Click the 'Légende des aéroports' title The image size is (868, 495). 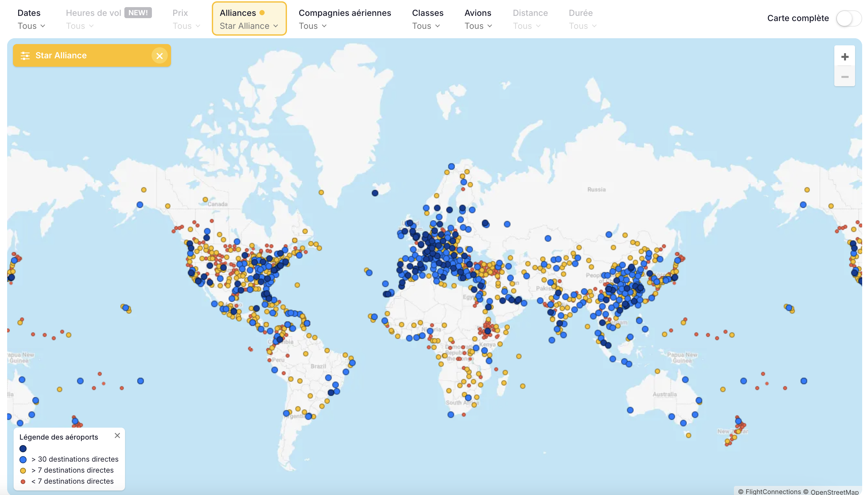pyautogui.click(x=59, y=437)
